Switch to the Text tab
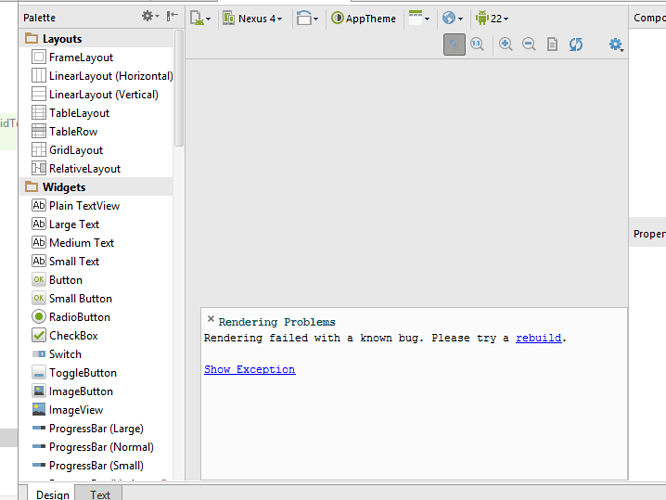 tap(100, 494)
